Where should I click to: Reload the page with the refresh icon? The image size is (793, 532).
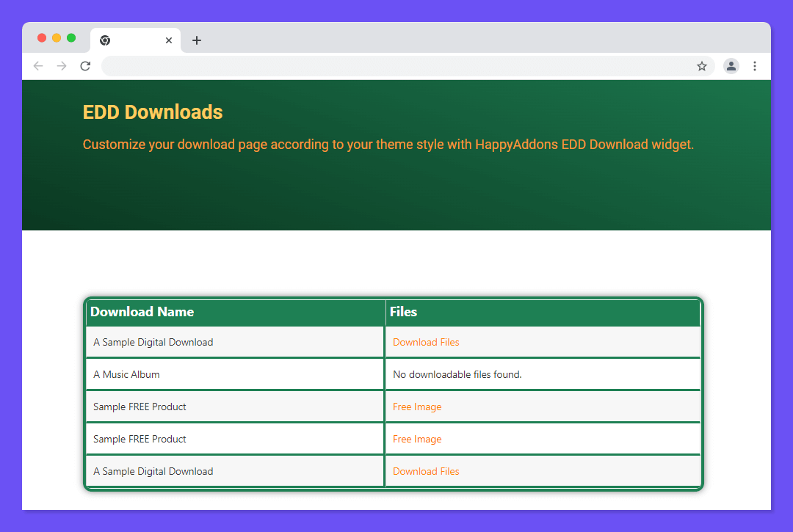(x=85, y=66)
